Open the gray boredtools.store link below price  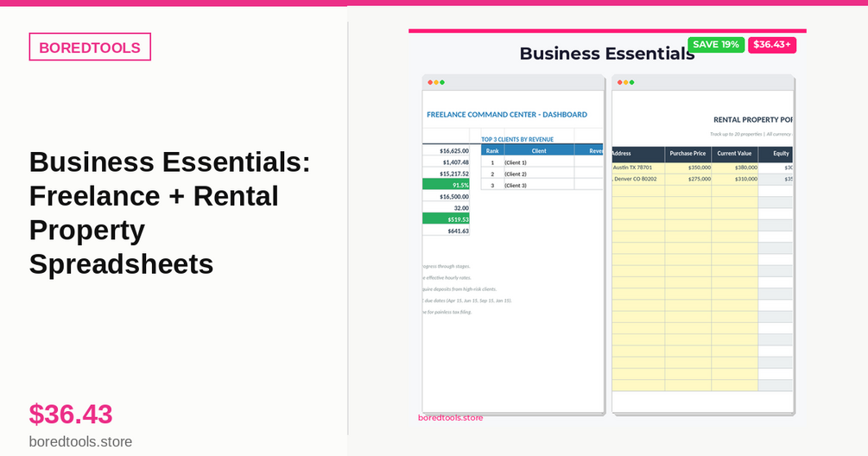[x=81, y=441]
